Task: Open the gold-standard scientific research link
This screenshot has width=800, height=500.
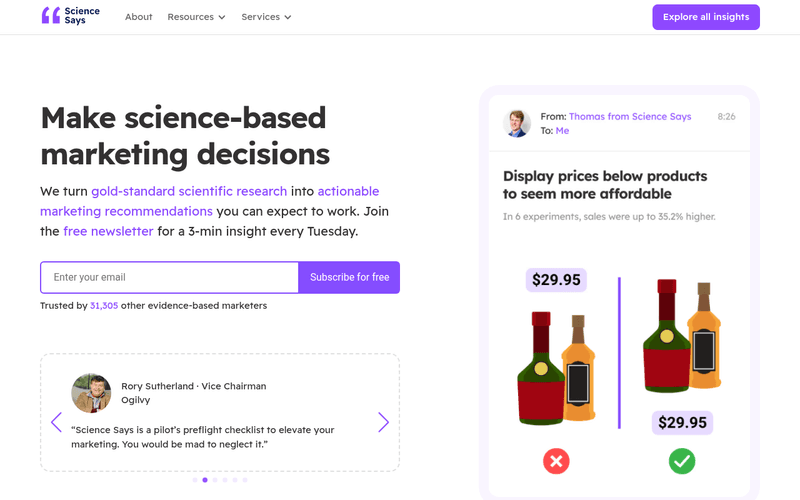Action: tap(189, 191)
